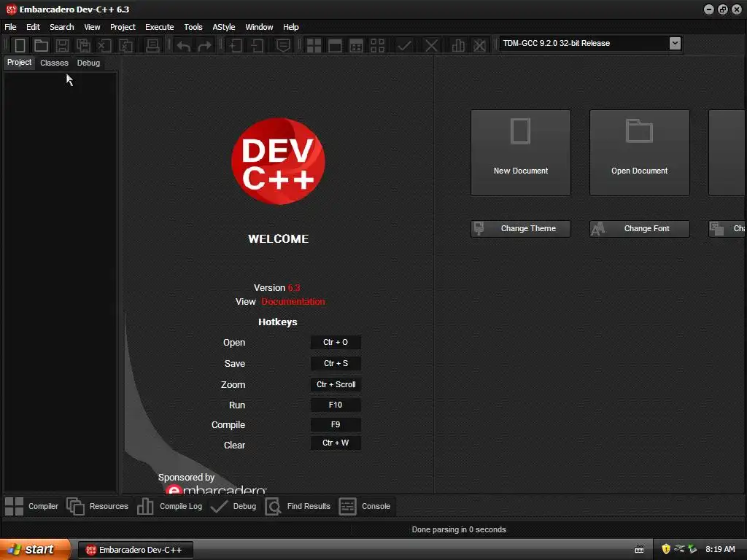Open the Edit menu
The width and height of the screenshot is (747, 560).
33,27
